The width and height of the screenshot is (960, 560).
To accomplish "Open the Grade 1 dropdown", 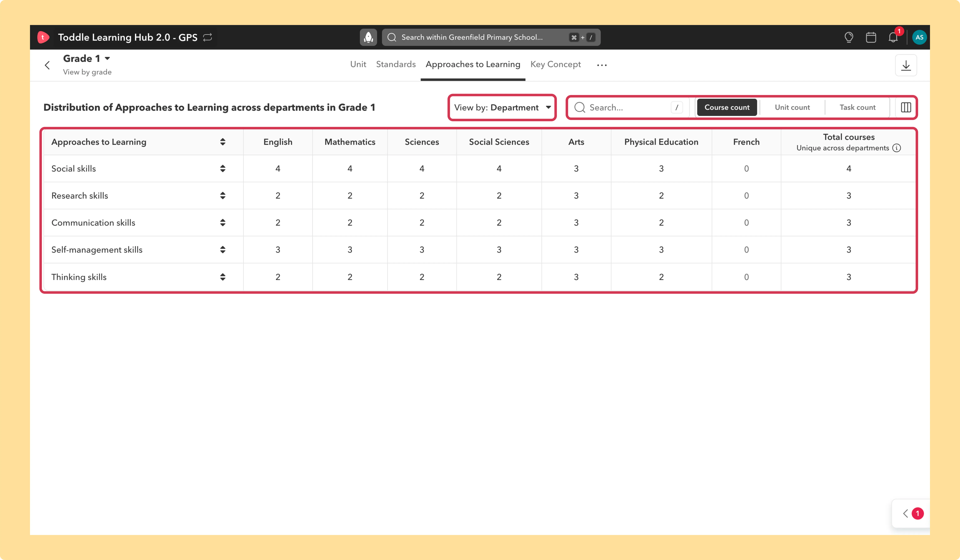I will [x=86, y=58].
